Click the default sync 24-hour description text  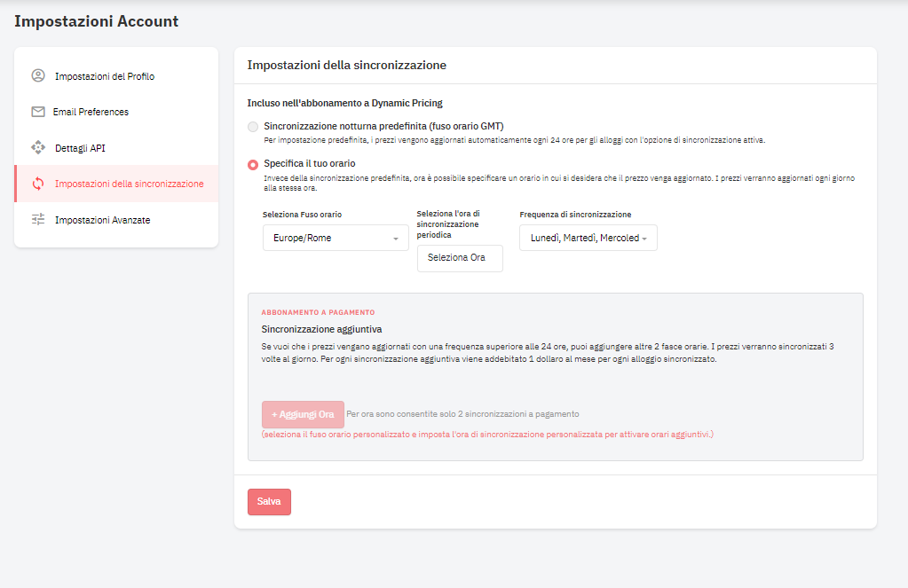point(514,140)
